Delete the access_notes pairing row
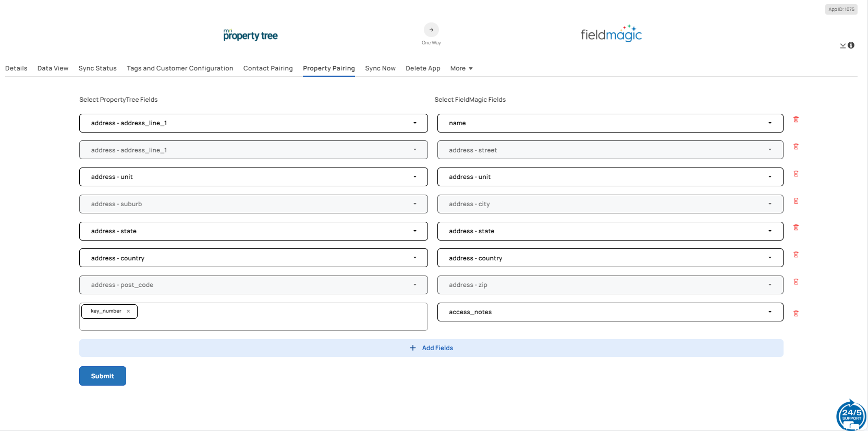Image resolution: width=868 pixels, height=431 pixels. (x=796, y=314)
